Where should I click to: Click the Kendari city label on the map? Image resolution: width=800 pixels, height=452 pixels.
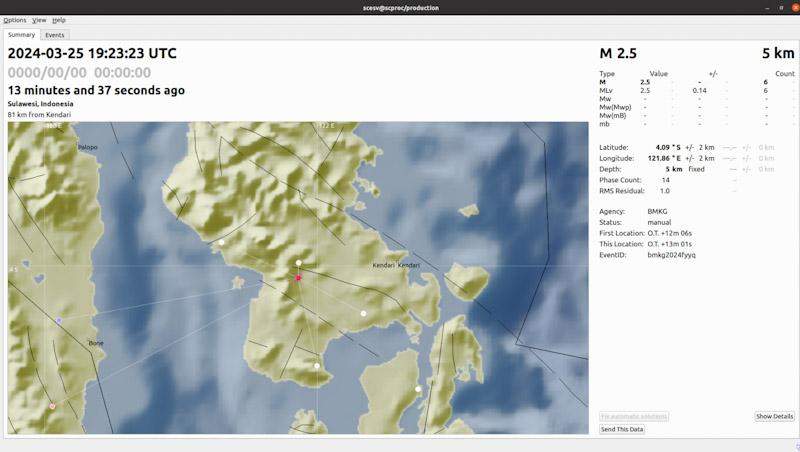click(x=385, y=265)
